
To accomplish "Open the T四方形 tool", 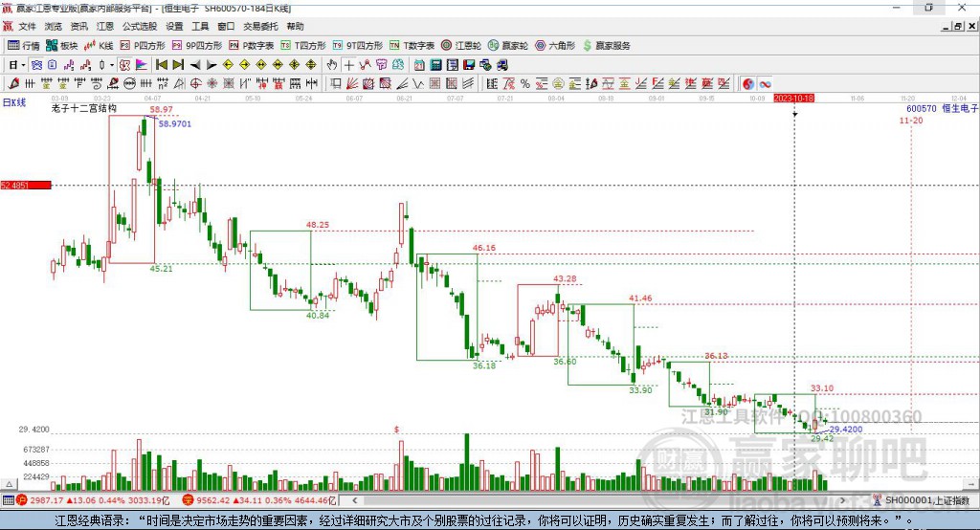I will pos(303,46).
